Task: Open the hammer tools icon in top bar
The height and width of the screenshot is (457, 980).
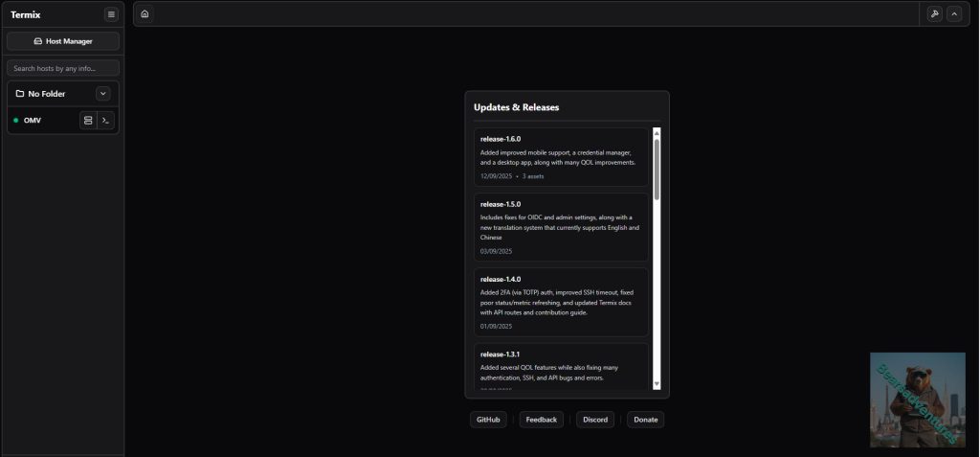Action: pos(934,14)
